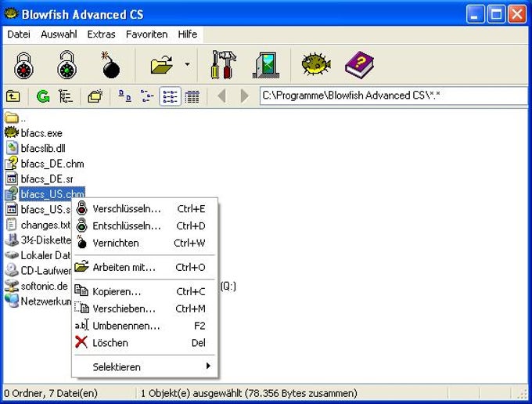Choose Umbenennen... in the context menu

click(x=145, y=326)
